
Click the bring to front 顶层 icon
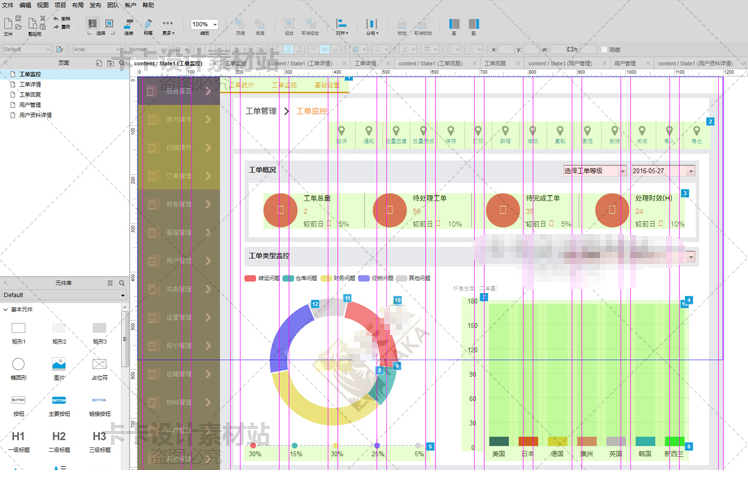click(x=240, y=26)
